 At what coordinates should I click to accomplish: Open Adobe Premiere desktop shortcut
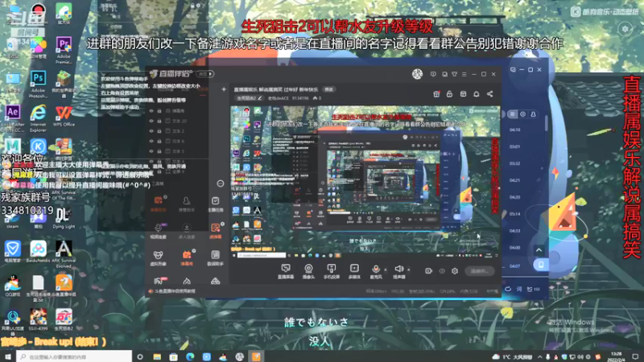(64, 50)
